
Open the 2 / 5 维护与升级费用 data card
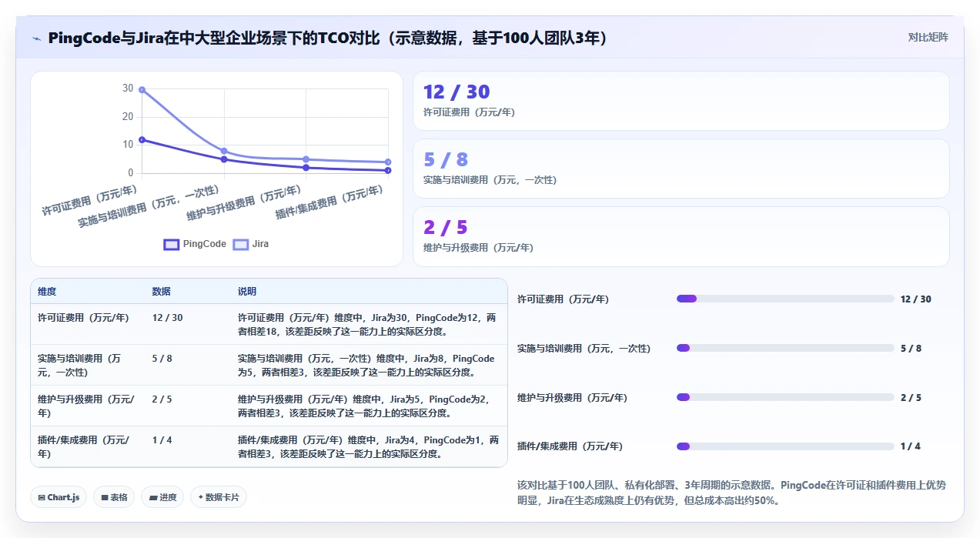click(x=681, y=236)
